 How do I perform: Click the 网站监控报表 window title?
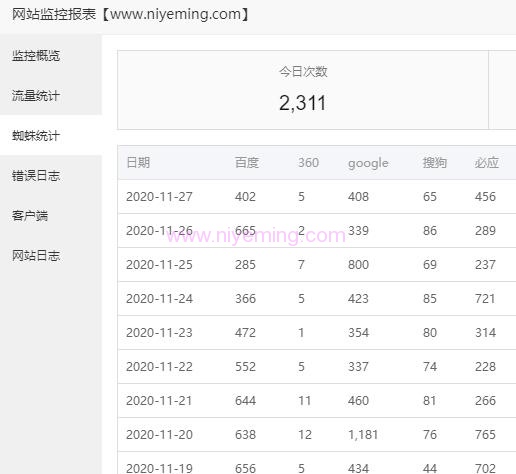(x=54, y=14)
